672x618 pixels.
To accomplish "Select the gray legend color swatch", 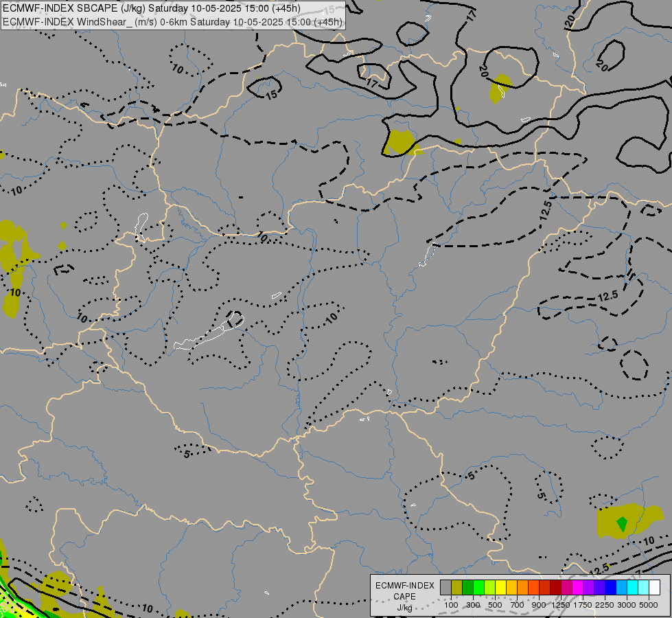I will point(445,587).
